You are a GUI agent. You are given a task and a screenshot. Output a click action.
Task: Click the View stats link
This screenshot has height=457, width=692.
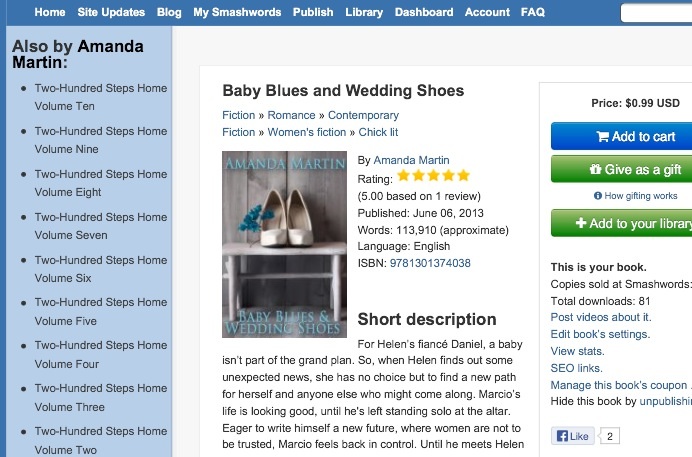[578, 351]
